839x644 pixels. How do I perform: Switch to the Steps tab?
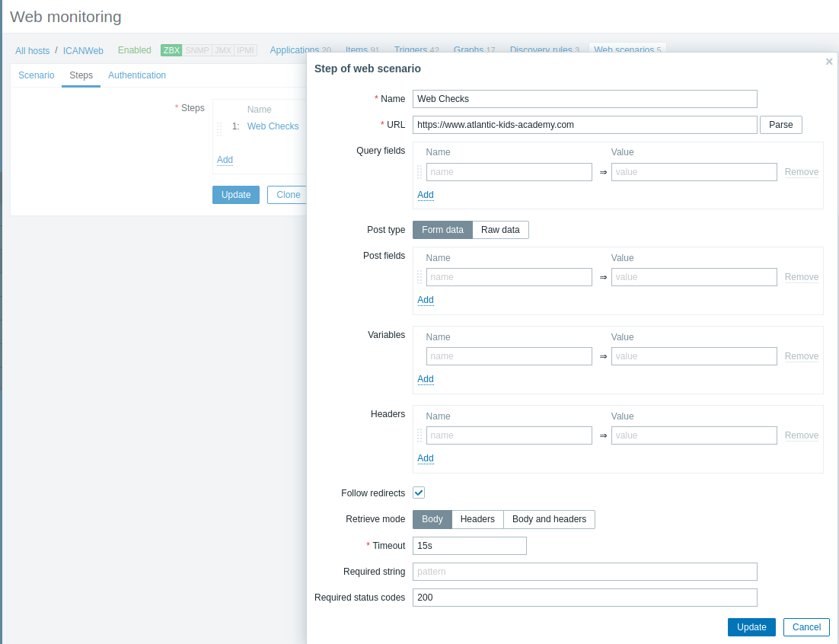pyautogui.click(x=81, y=75)
